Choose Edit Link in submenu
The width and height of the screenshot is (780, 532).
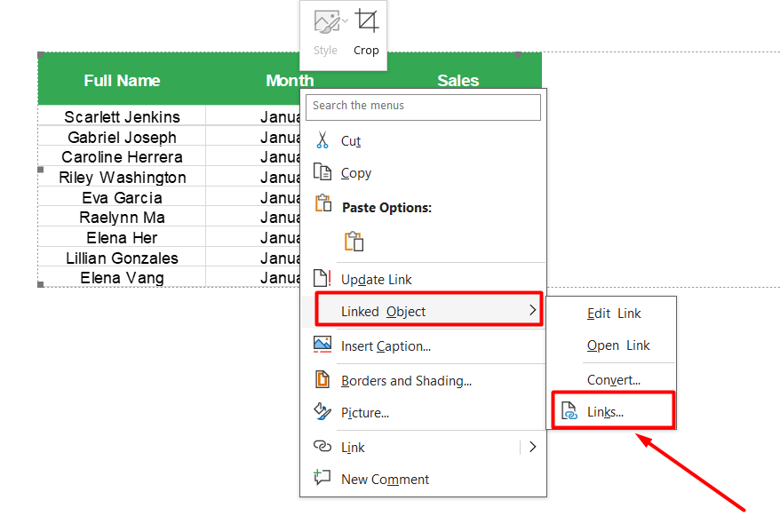(x=612, y=314)
